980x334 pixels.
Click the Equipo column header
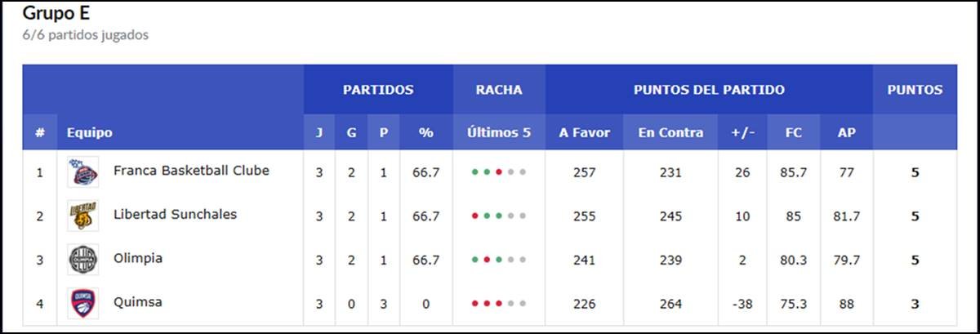tap(90, 132)
